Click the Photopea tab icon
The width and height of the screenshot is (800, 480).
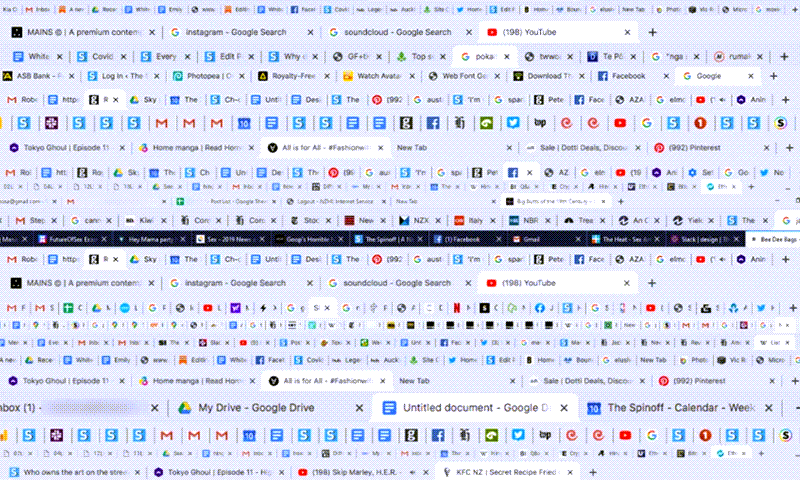pyautogui.click(x=178, y=76)
